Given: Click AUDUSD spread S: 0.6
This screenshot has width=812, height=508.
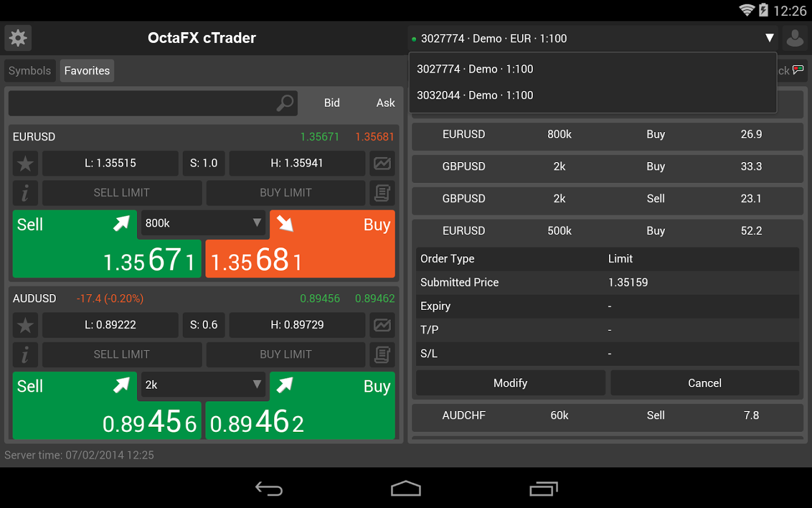Looking at the screenshot, I should [204, 325].
